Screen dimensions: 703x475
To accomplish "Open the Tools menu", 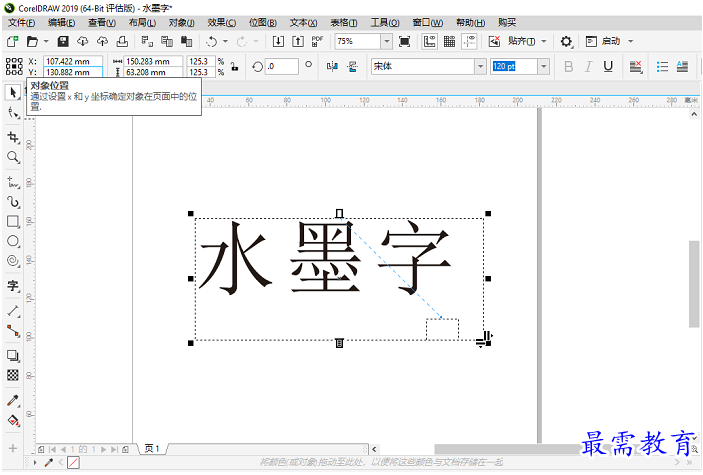I will tap(385, 22).
